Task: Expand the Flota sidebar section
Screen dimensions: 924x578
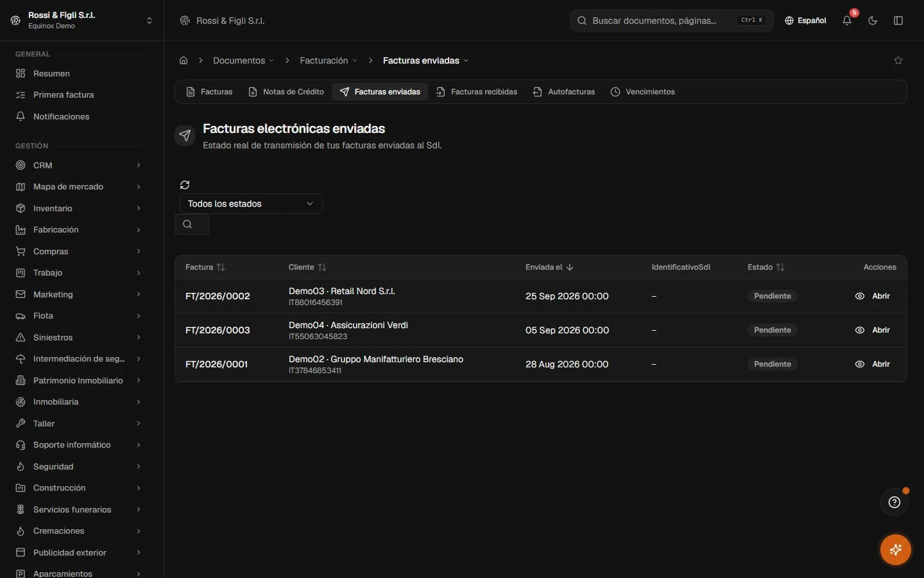Action: pos(78,316)
